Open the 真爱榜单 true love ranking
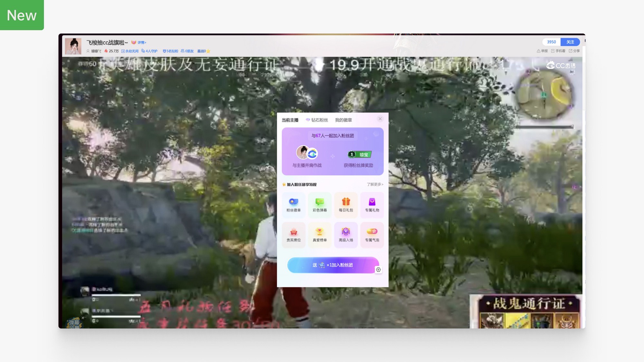Image resolution: width=644 pixels, height=362 pixels. coord(319,235)
